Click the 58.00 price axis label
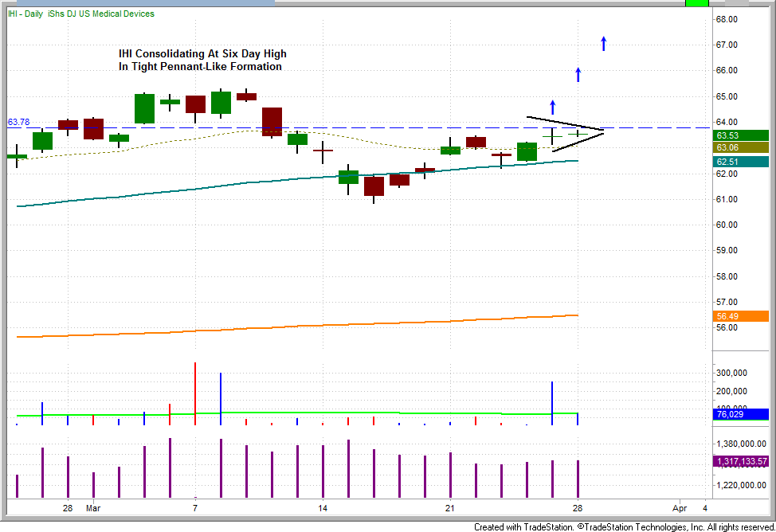The width and height of the screenshot is (776, 532). tap(727, 276)
